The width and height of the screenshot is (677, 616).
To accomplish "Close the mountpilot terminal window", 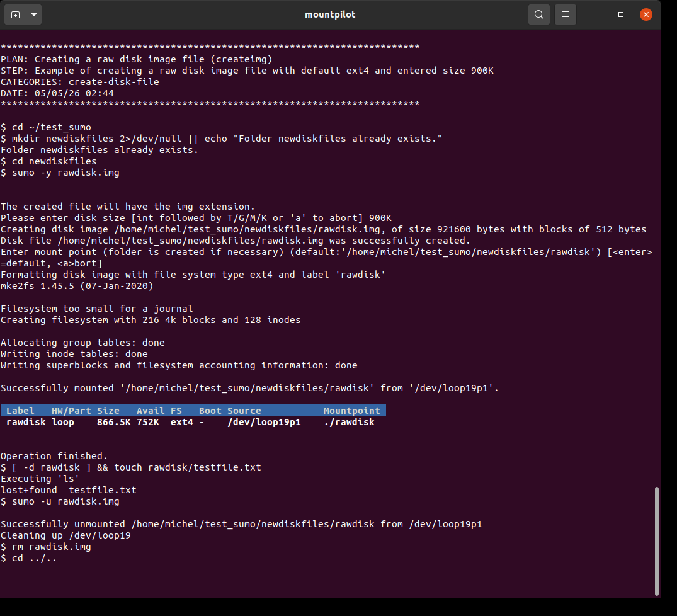I will tap(646, 14).
